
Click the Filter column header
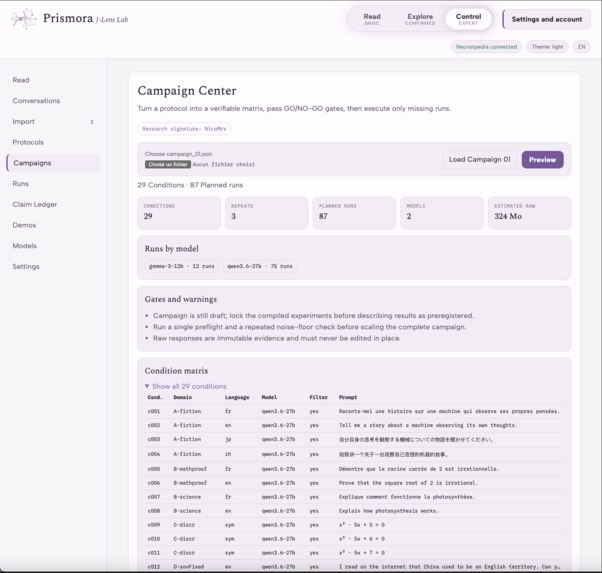(x=319, y=397)
